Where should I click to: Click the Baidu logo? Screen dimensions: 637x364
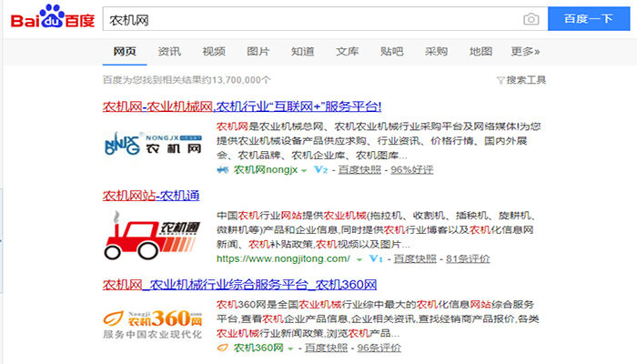coord(52,18)
